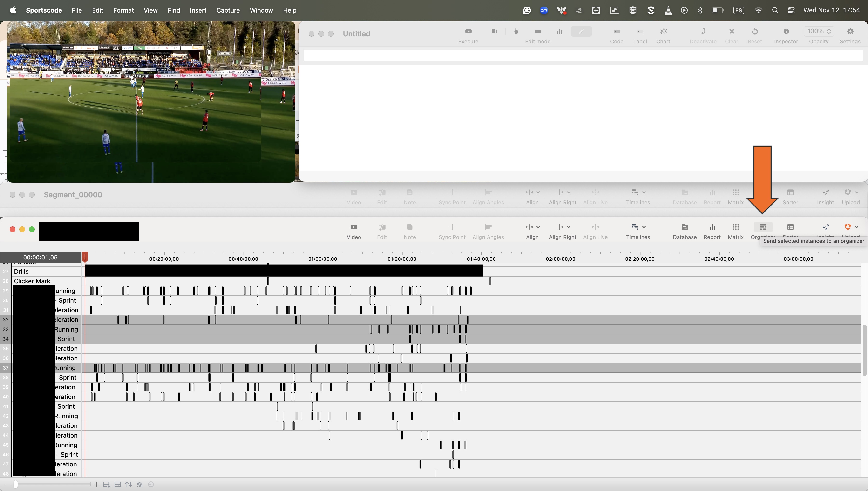Click Upload shield icon in front timeline toolbar
The width and height of the screenshot is (868, 491).
click(848, 227)
